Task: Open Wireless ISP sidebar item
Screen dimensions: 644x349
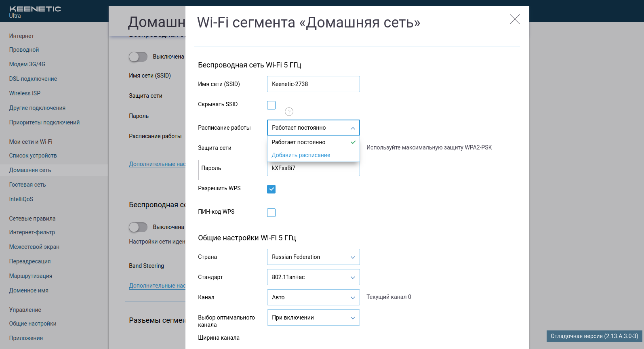Action: [25, 93]
